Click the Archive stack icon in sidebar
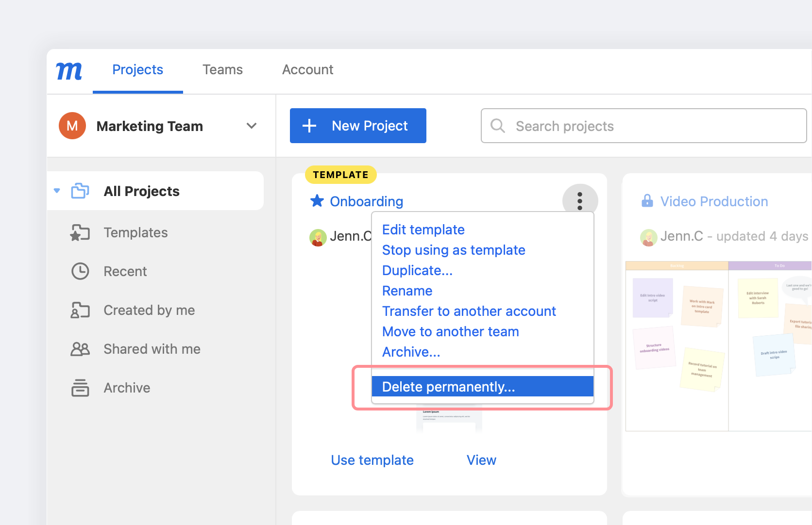 coord(80,388)
